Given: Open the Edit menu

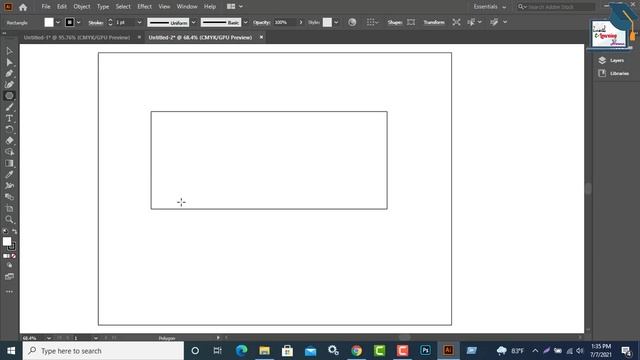Looking at the screenshot, I should [62, 7].
